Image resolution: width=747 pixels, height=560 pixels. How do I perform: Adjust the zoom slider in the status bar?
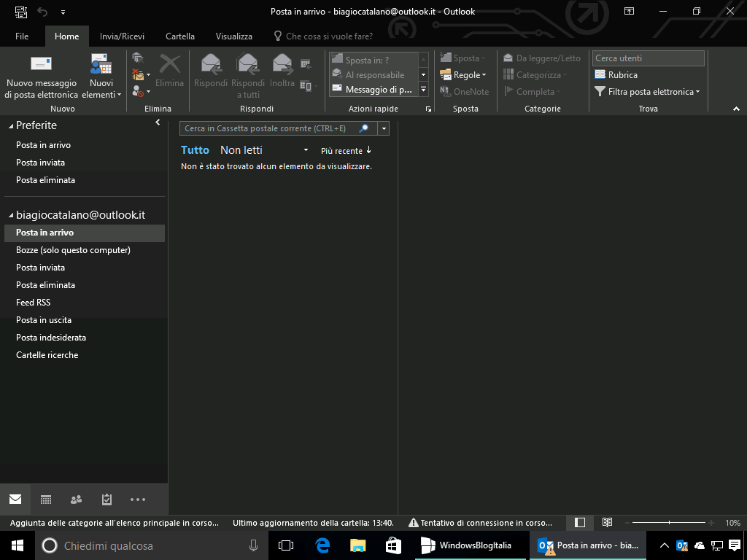tap(669, 523)
